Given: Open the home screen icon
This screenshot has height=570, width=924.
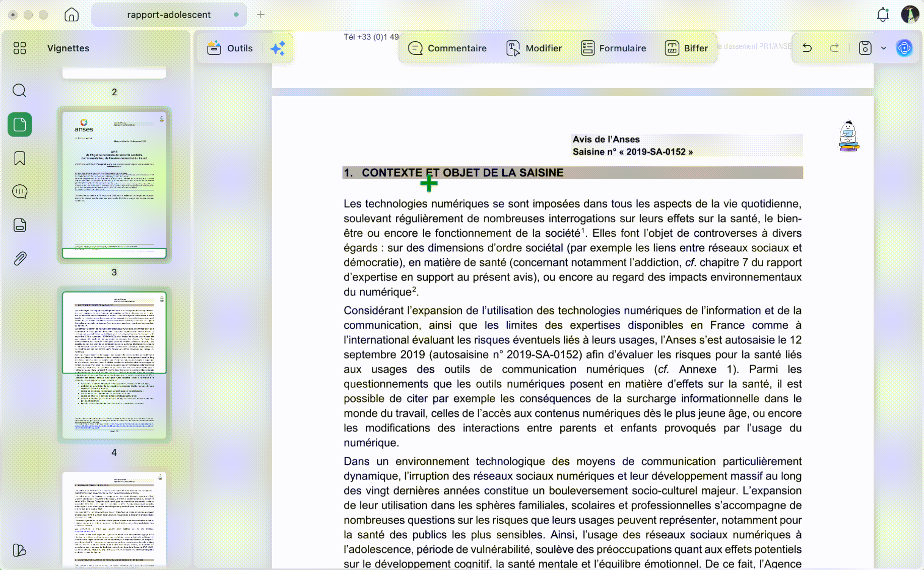Looking at the screenshot, I should pyautogui.click(x=72, y=15).
